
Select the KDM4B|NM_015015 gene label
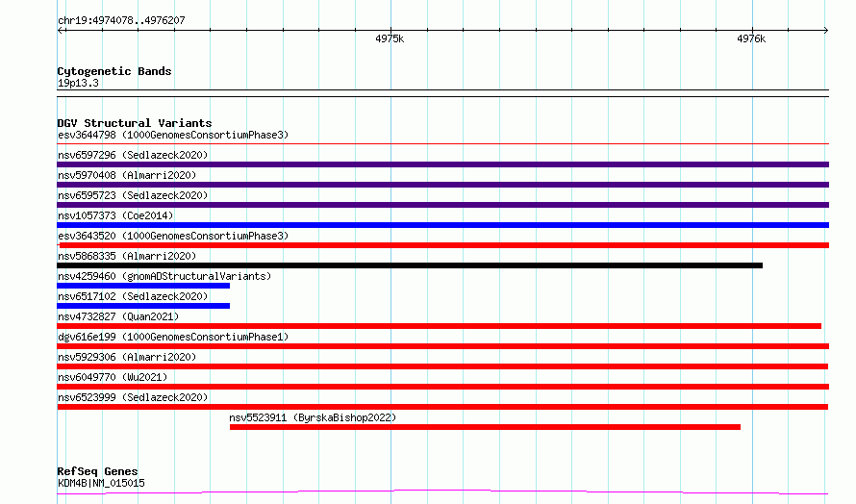pos(101,483)
